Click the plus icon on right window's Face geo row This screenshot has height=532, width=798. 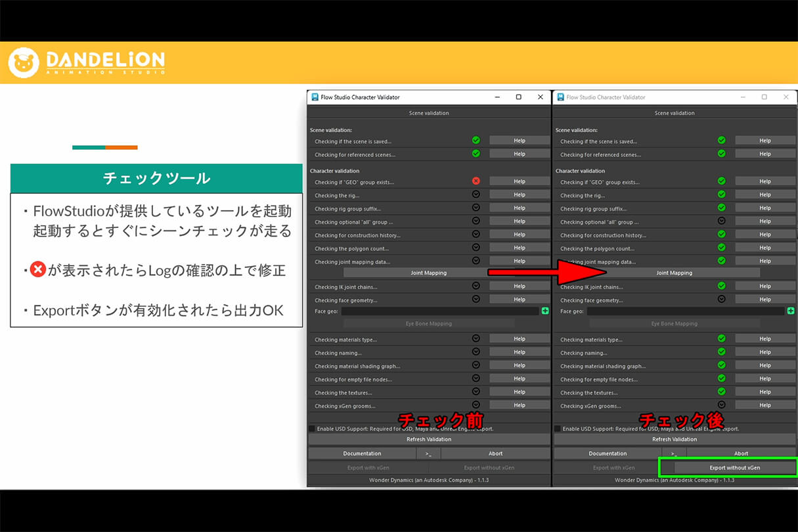[789, 311]
